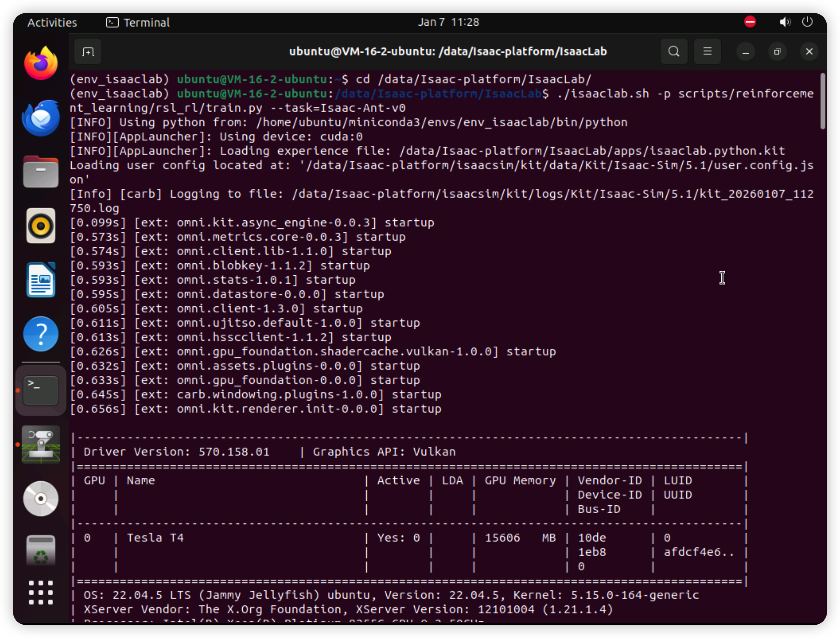The width and height of the screenshot is (840, 638).
Task: Launch Rhythmbox music player
Action: pos(41,226)
